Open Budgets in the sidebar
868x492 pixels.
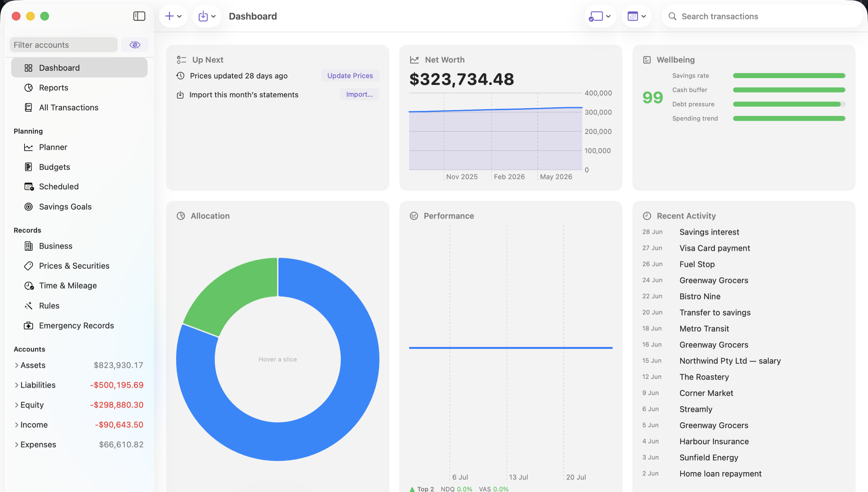click(x=79, y=167)
